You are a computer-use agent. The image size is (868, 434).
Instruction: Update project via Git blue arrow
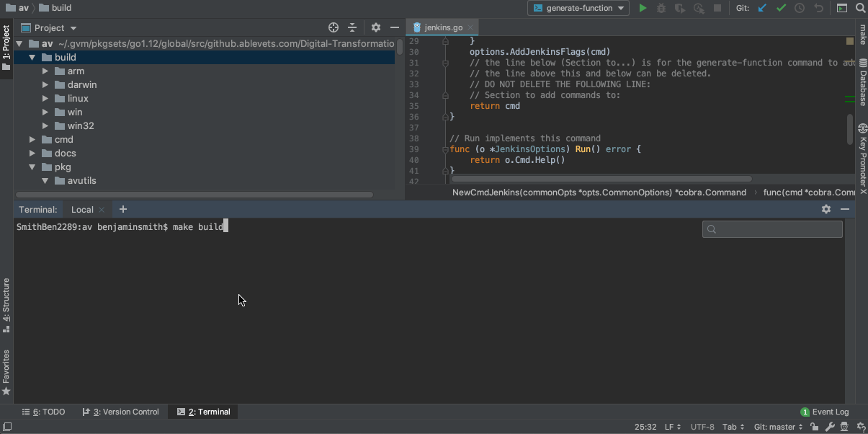click(762, 8)
